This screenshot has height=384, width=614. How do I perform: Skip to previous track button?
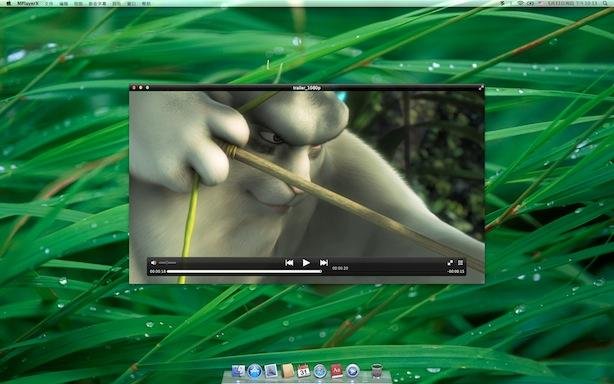tap(289, 263)
